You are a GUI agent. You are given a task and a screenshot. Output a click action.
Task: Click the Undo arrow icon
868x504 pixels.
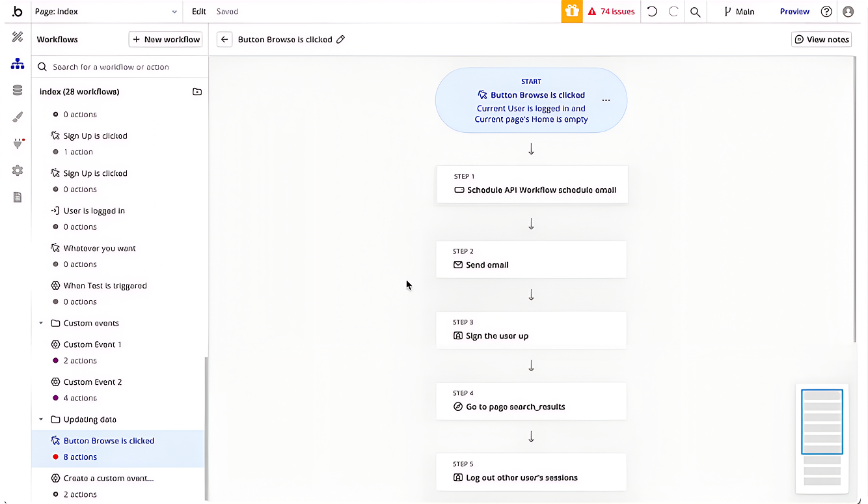(x=652, y=11)
